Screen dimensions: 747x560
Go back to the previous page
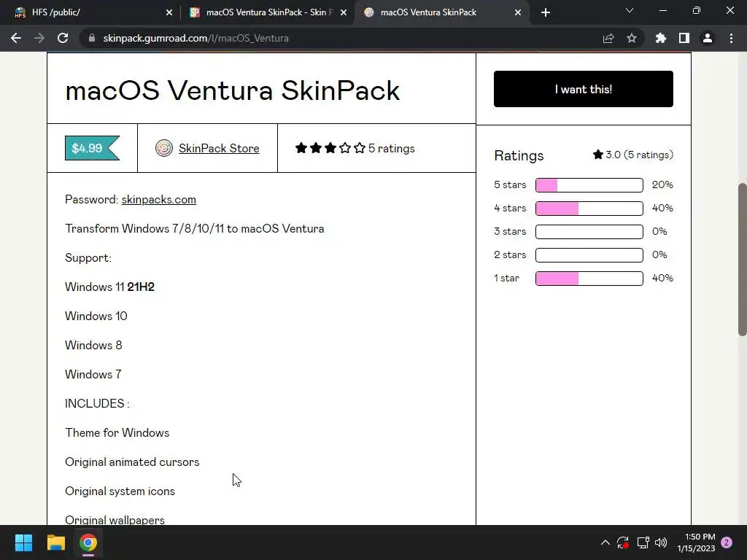click(x=16, y=38)
